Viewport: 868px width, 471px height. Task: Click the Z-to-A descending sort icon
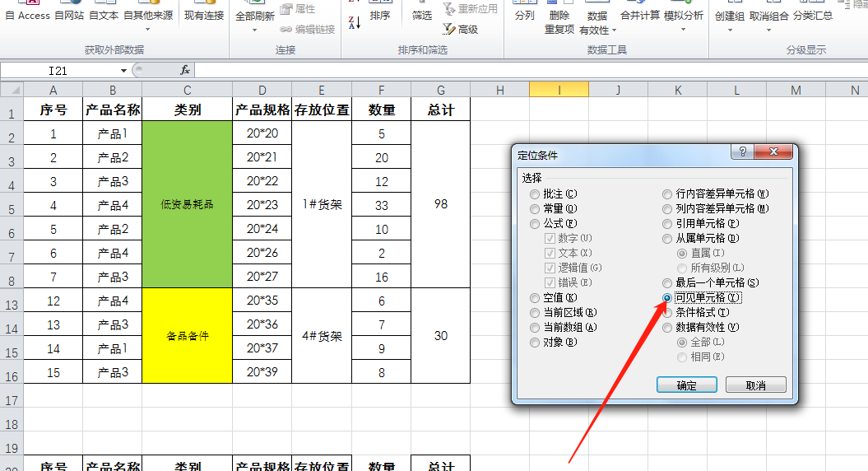tap(355, 22)
